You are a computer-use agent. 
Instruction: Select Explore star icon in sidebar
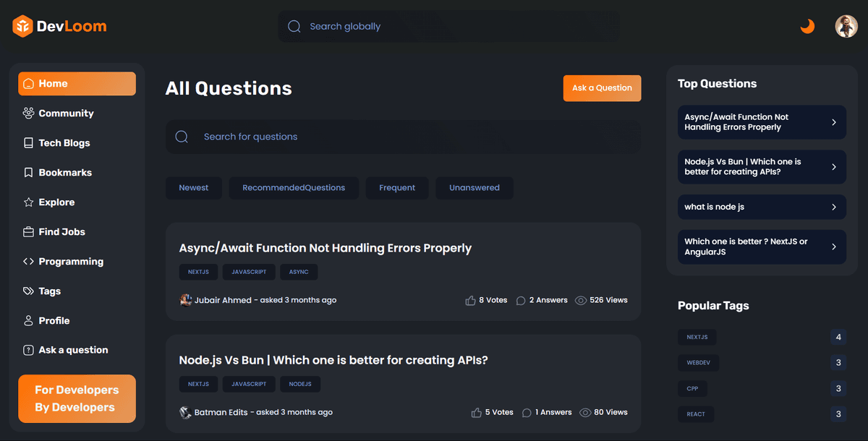tap(29, 202)
